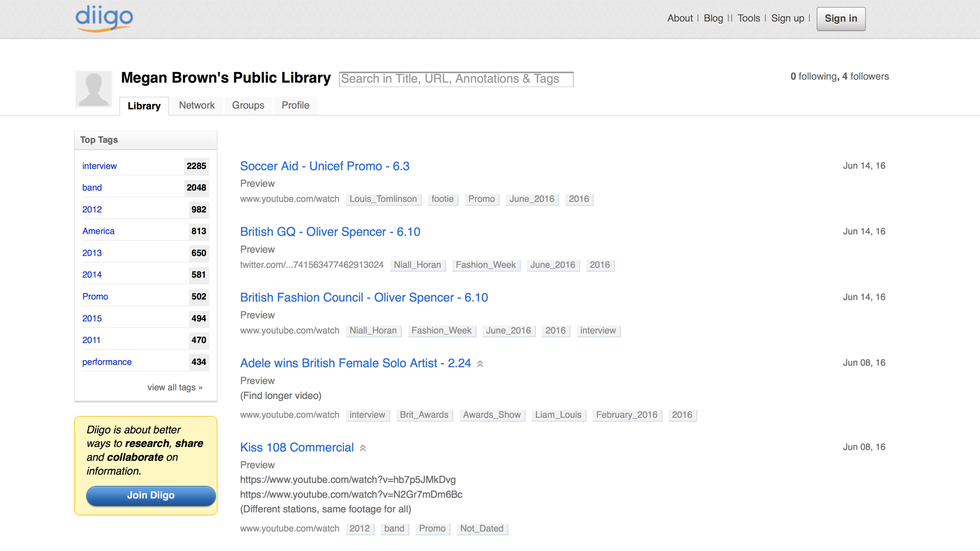Click Promo tag under Soccer Aid entry

(x=482, y=199)
